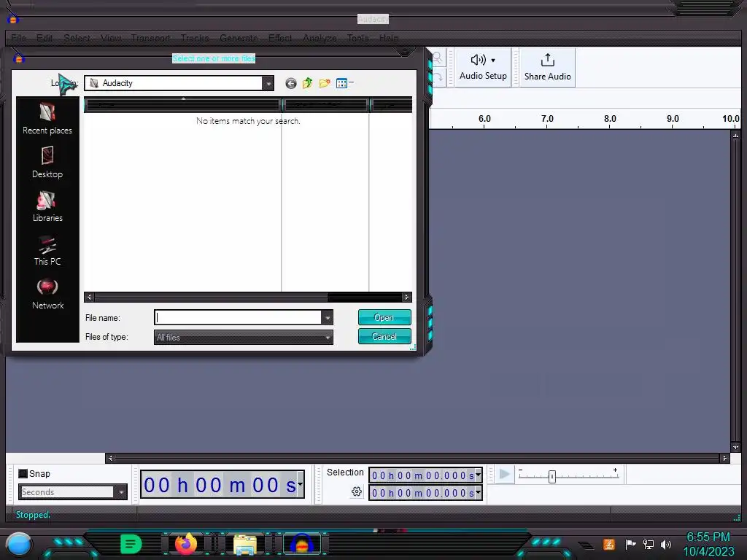Go up one folder level

[307, 83]
